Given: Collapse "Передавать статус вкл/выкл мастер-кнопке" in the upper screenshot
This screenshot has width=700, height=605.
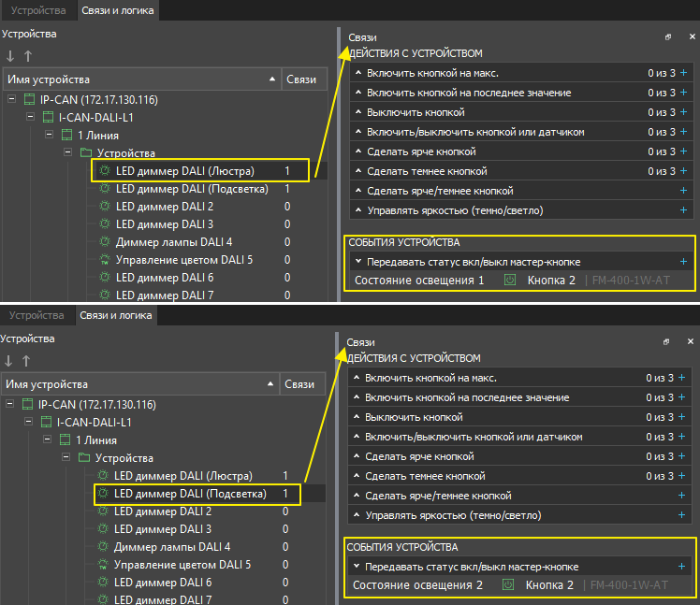Looking at the screenshot, I should pos(357,263).
